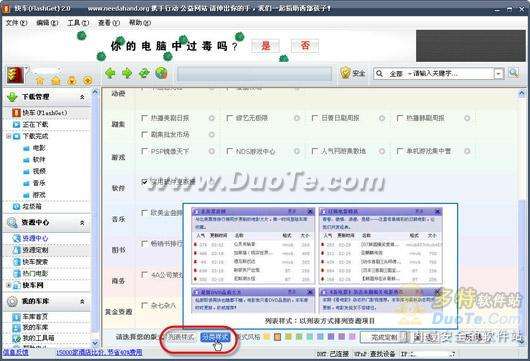This screenshot has height=361, width=530.
Task: Click inside the address bar field
Action: click(x=254, y=73)
